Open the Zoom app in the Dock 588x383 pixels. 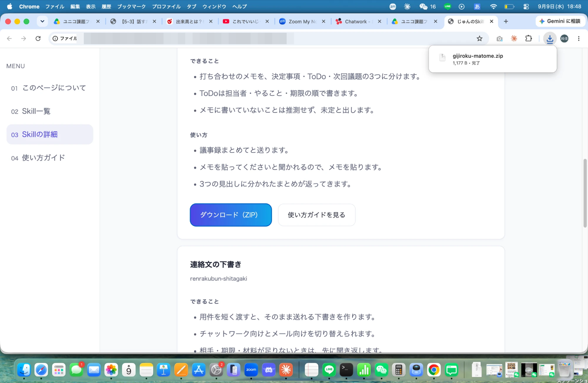click(251, 370)
